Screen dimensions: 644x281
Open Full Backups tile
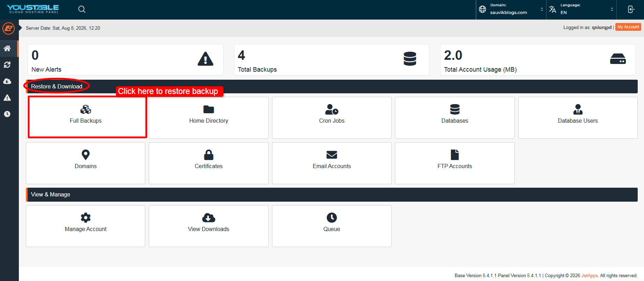[86, 118]
